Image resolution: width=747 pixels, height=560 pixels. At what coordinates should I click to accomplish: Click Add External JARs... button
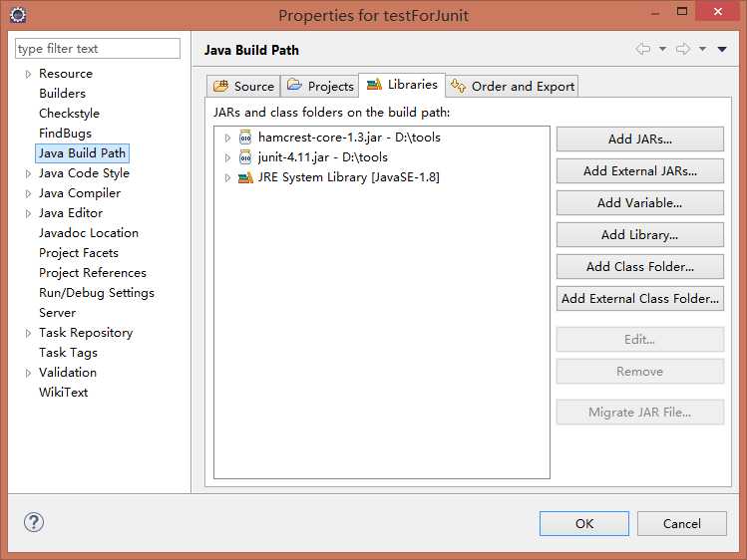click(x=640, y=170)
